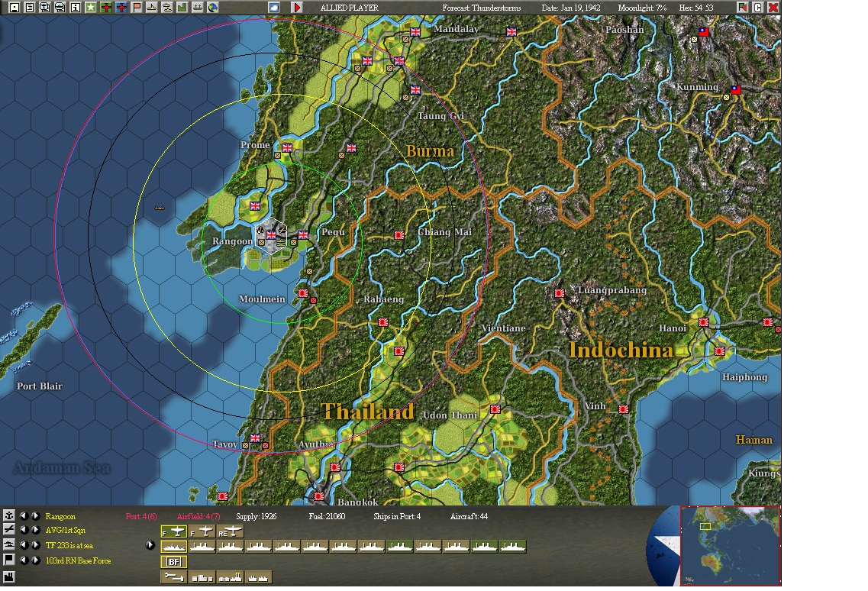Click the ship icon beside TF 233
The width and height of the screenshot is (868, 591).
[9, 545]
